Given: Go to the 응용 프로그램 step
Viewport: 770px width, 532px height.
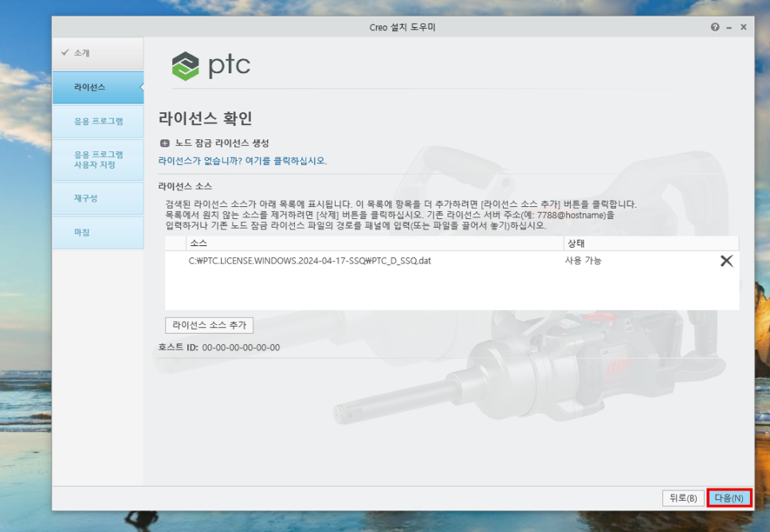Looking at the screenshot, I should (98, 121).
